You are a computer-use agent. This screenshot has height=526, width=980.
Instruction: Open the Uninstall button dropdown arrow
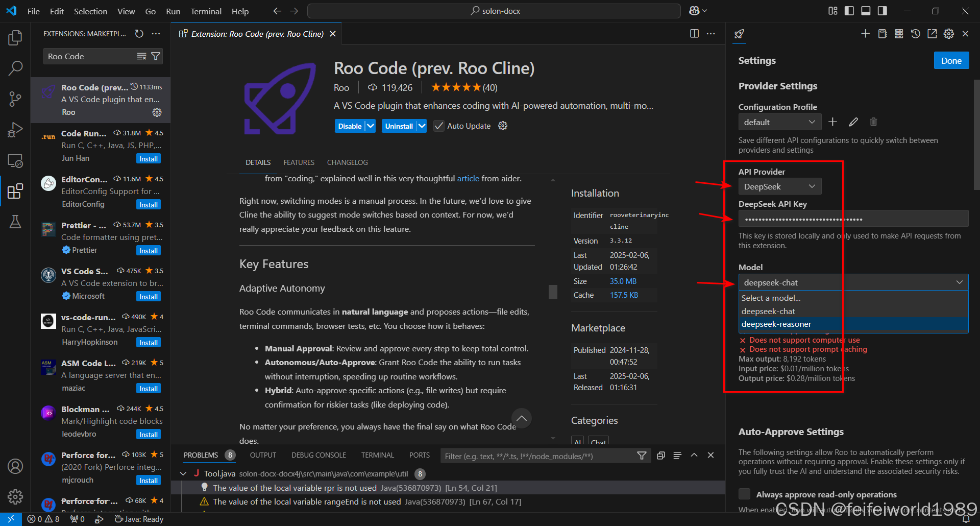(x=421, y=126)
